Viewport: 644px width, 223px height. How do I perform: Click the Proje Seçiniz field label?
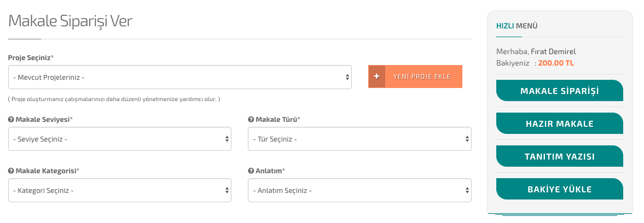31,57
